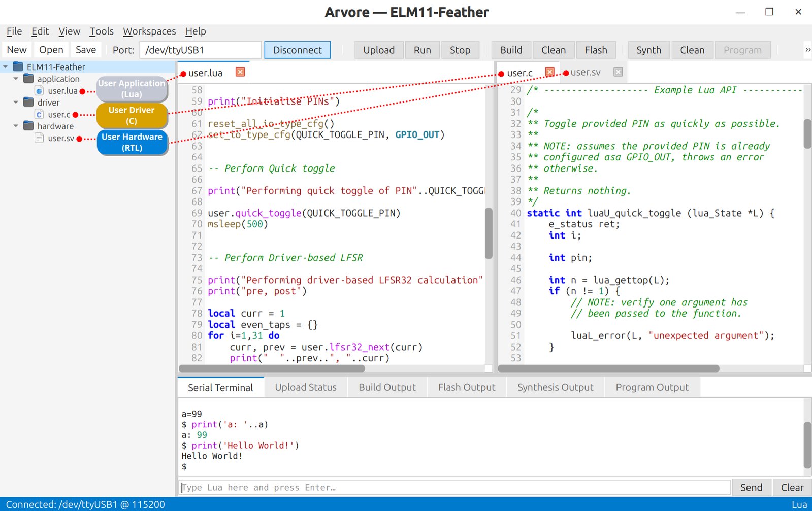
Task: Click the hardware folder icon
Action: [x=29, y=126]
